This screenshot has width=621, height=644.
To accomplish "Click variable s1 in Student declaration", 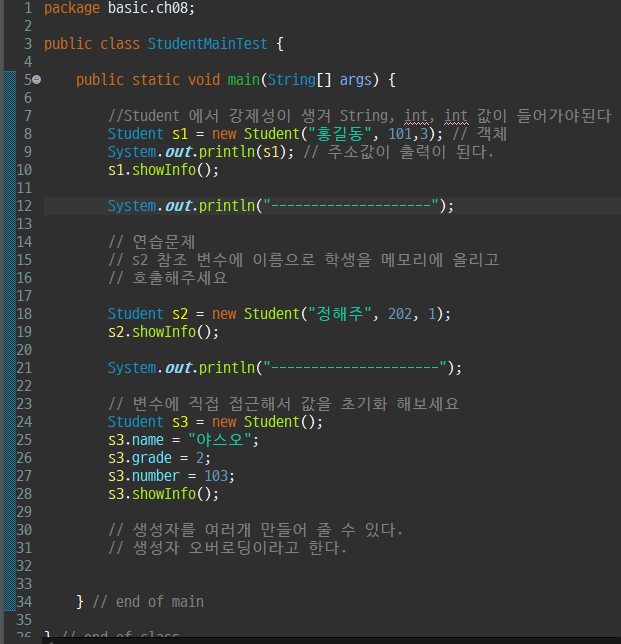I will 180,134.
